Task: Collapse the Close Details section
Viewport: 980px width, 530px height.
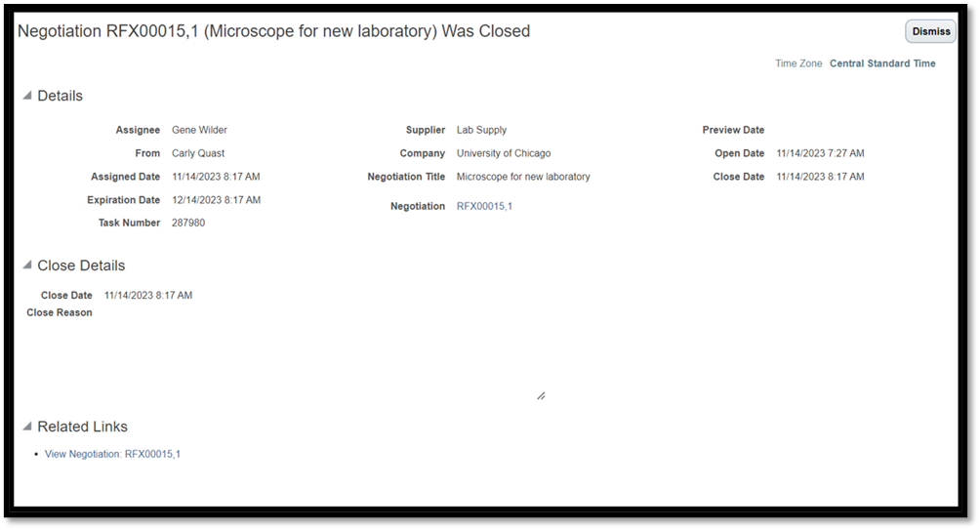Action: 27,265
